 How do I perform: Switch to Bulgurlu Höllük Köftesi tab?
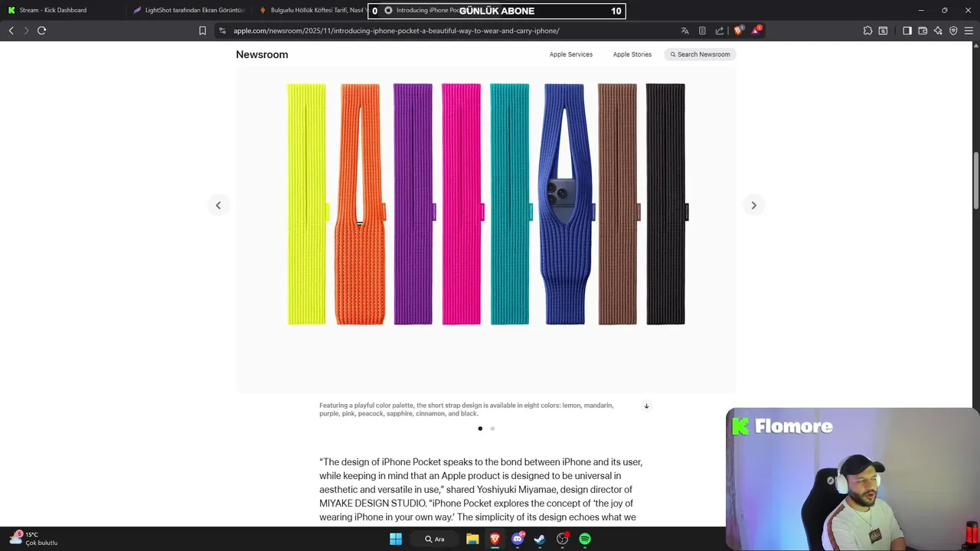click(314, 10)
